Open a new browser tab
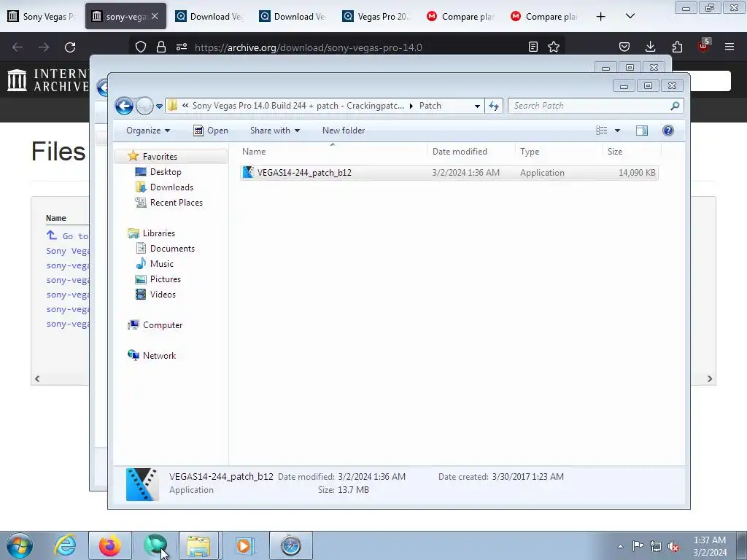 pos(601,16)
